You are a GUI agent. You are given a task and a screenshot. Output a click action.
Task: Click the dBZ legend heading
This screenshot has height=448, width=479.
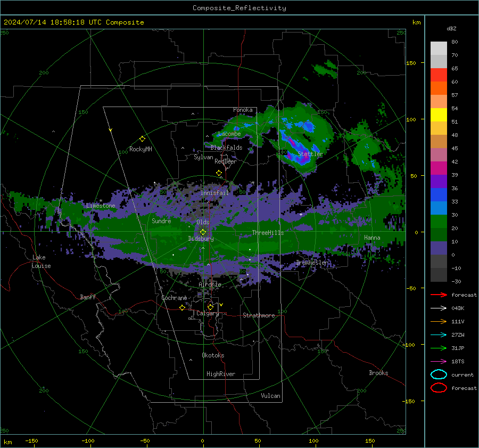click(451, 28)
